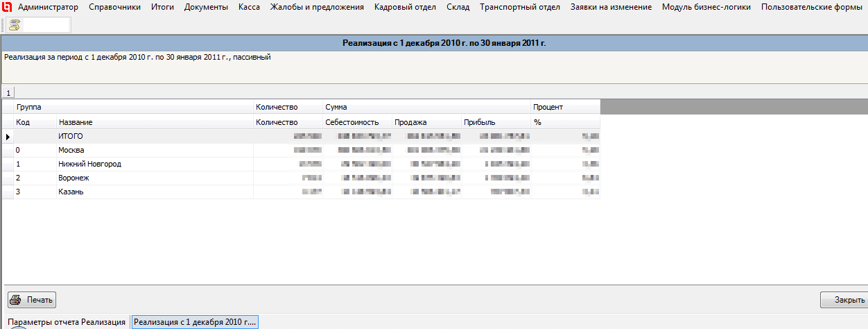Click the Сумма column group header
This screenshot has width=868, height=329.
point(426,107)
